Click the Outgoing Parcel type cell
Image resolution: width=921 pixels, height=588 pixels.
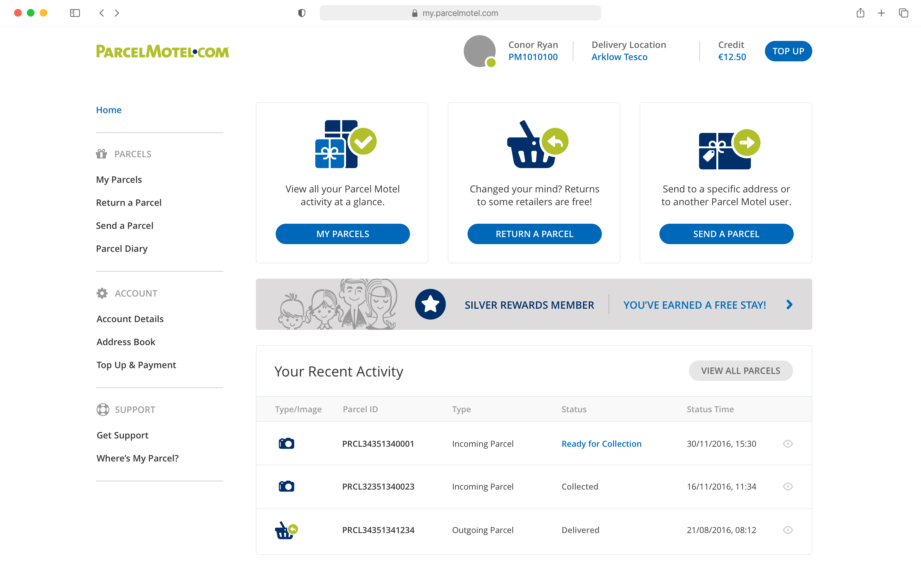click(483, 530)
